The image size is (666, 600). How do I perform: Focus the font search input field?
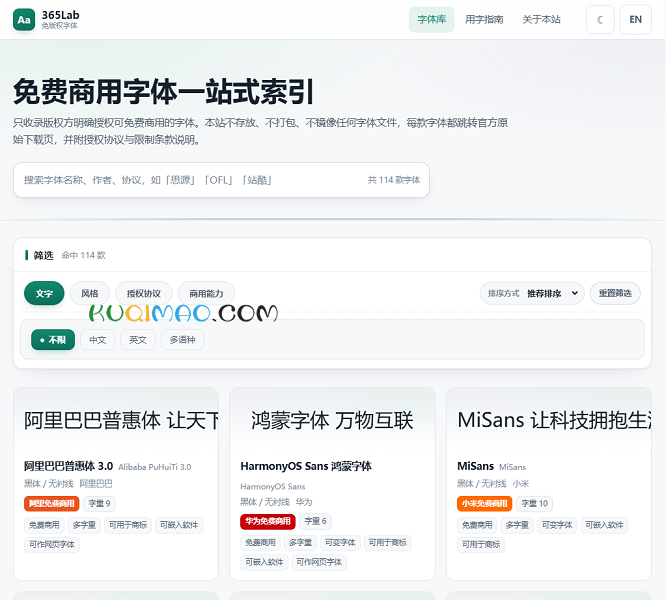tap(221, 180)
